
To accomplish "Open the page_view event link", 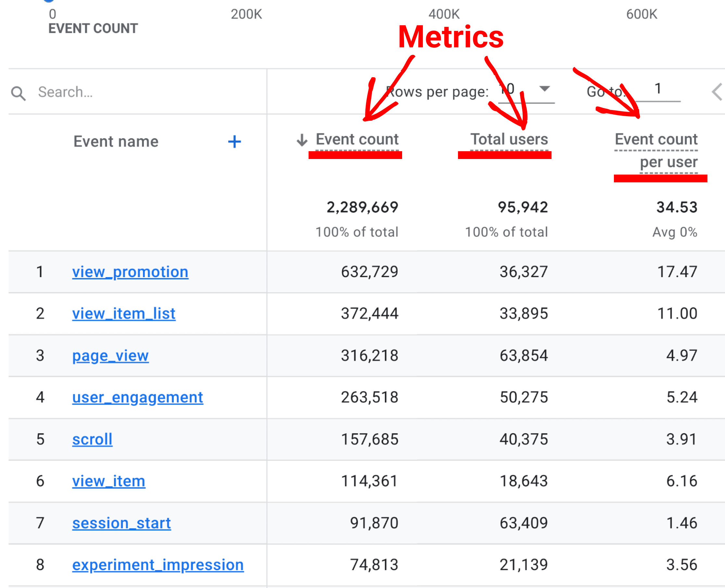I will 110,355.
